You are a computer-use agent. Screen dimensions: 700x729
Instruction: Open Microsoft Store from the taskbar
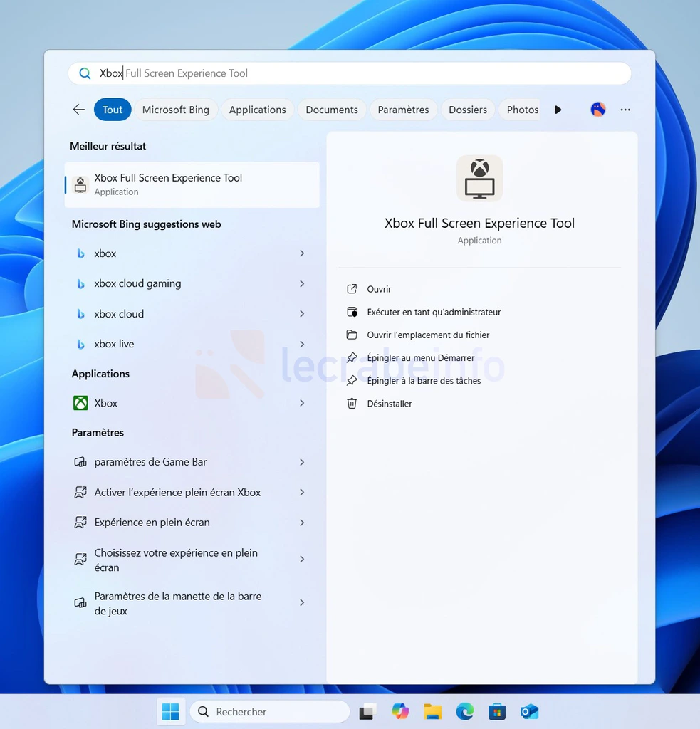[497, 711]
